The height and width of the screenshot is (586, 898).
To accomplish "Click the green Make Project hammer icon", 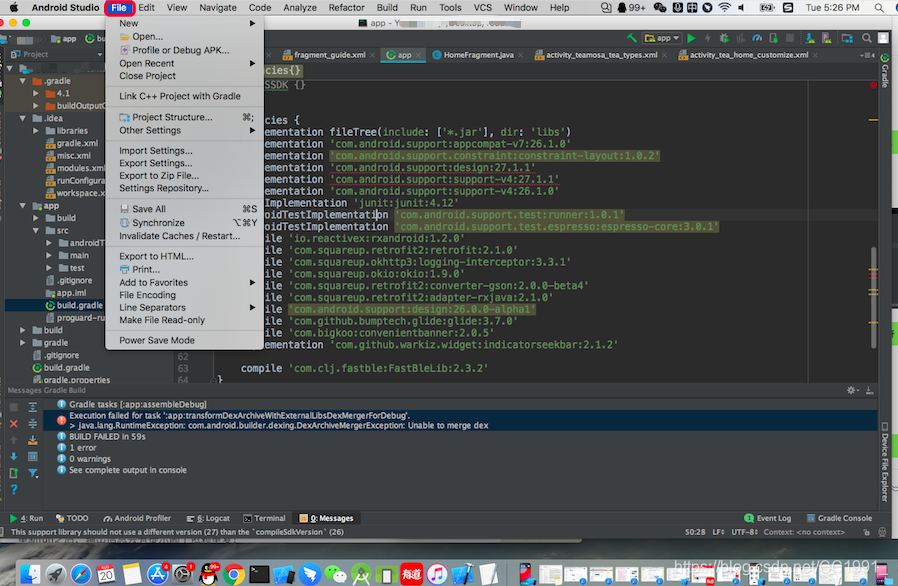I will pos(632,38).
